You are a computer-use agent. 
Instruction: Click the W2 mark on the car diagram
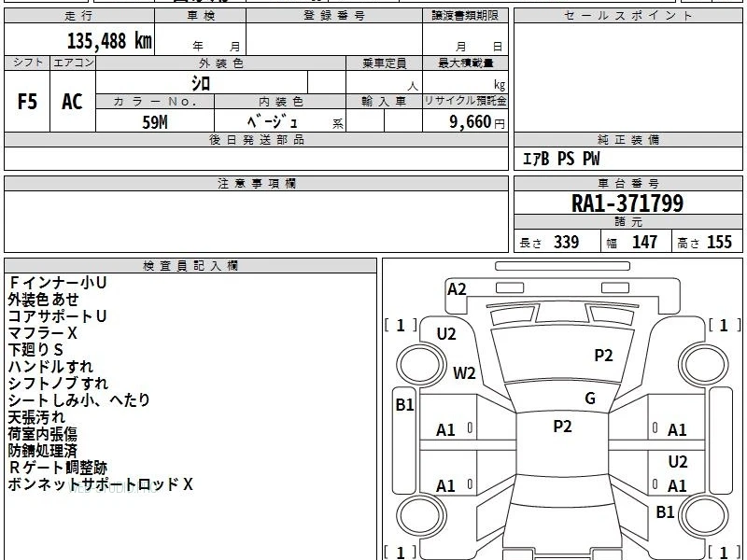[464, 372]
